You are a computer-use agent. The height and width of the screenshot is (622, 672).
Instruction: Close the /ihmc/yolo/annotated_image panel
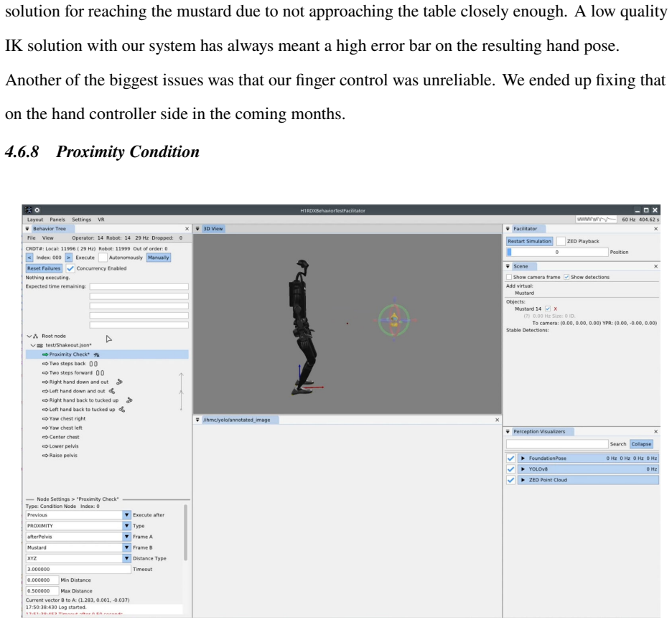point(497,420)
